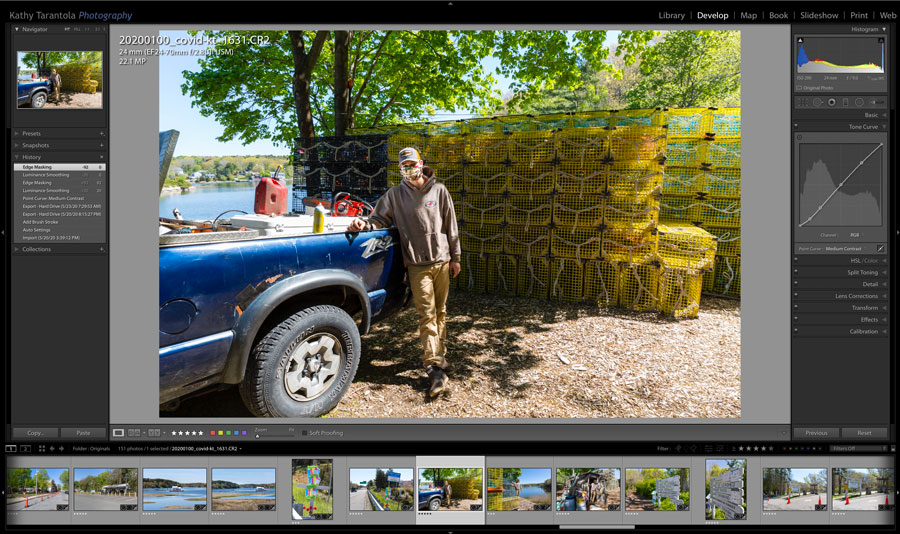The image size is (900, 534).
Task: Select the Auto Settings history step
Action: click(x=37, y=230)
